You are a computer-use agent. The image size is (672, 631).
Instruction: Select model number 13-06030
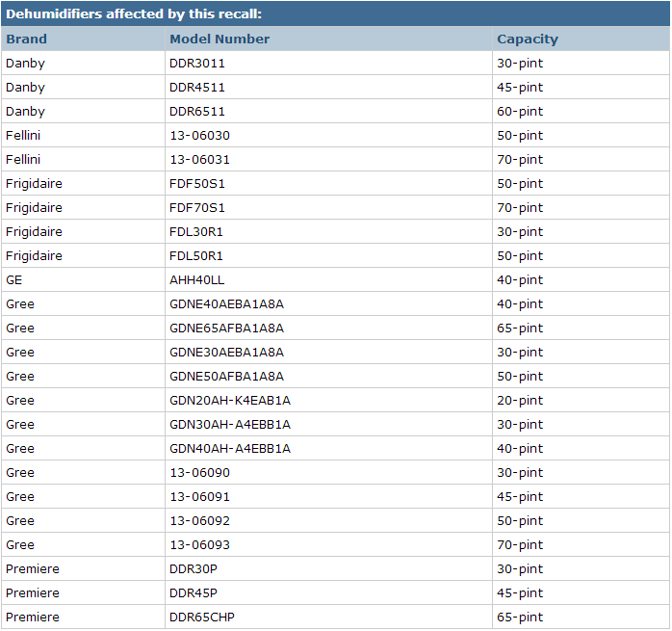click(199, 136)
